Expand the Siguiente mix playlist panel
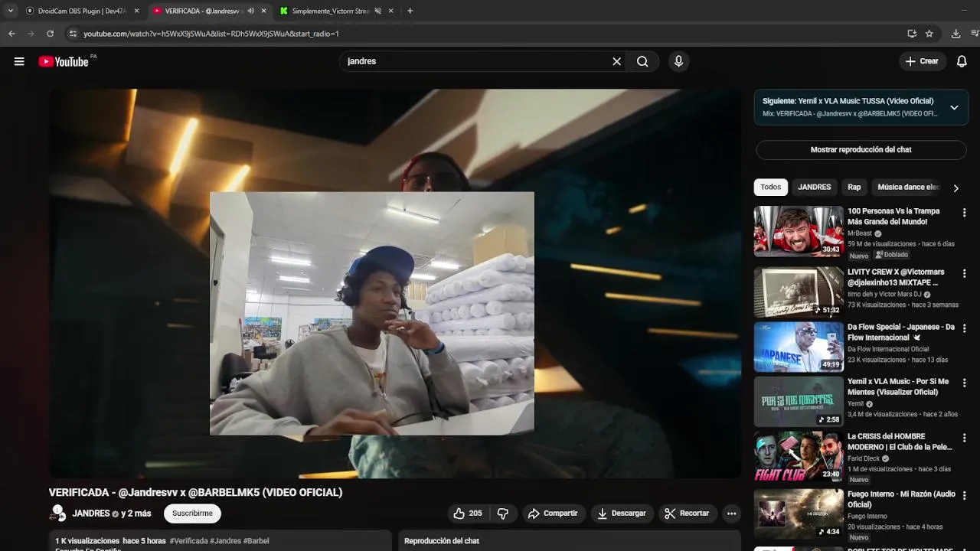 [954, 107]
